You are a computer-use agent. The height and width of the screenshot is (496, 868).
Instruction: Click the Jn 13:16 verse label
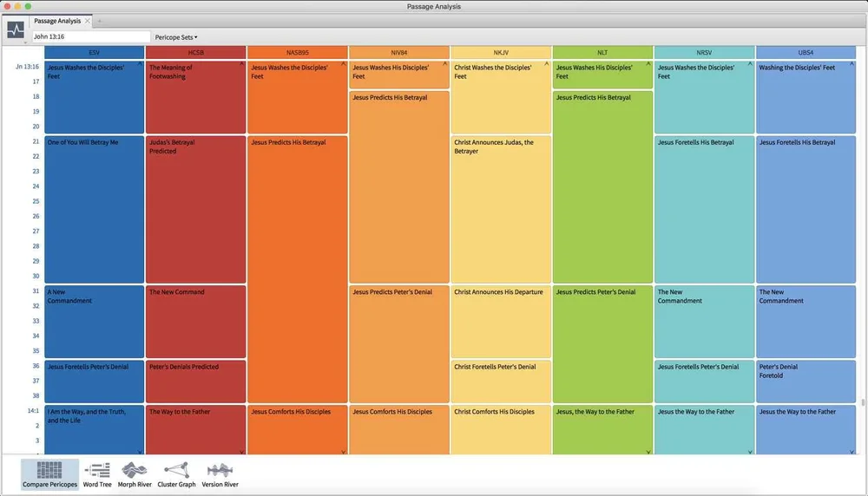(27, 67)
